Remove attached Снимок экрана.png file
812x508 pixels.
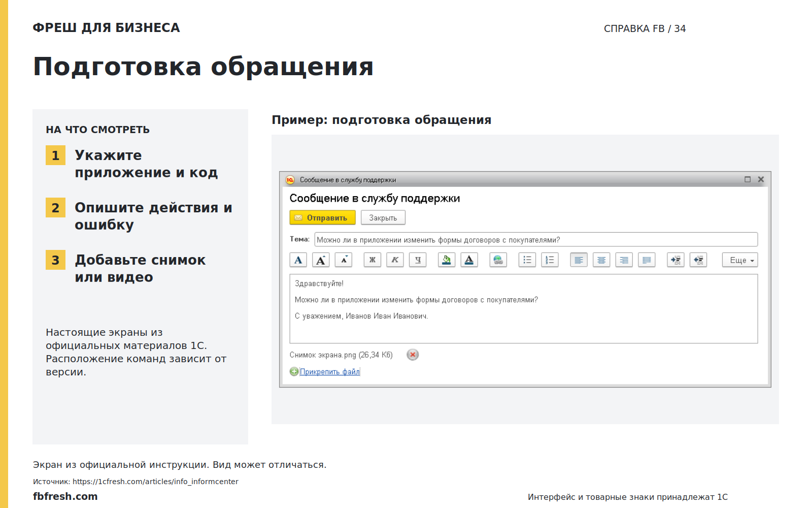point(413,355)
